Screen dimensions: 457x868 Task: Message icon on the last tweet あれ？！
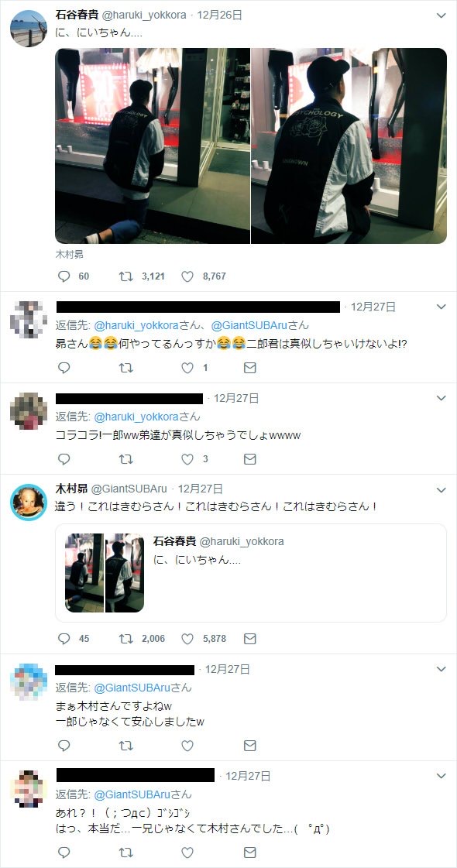250,852
